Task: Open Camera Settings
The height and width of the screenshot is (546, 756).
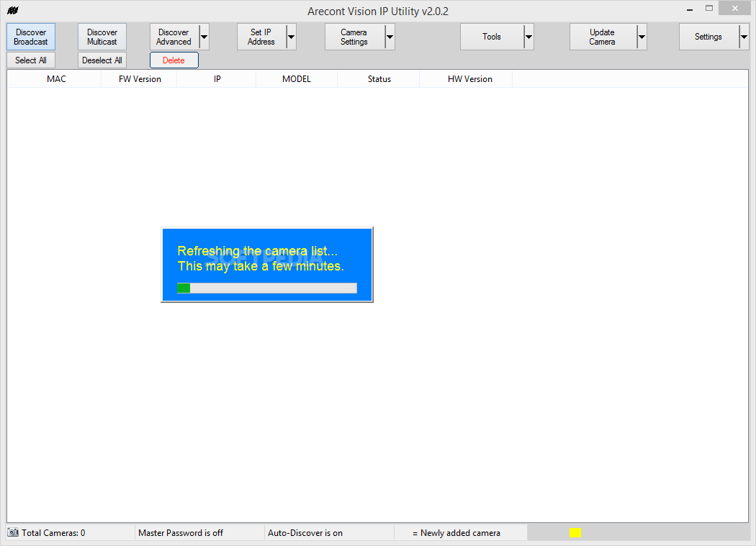Action: 354,37
